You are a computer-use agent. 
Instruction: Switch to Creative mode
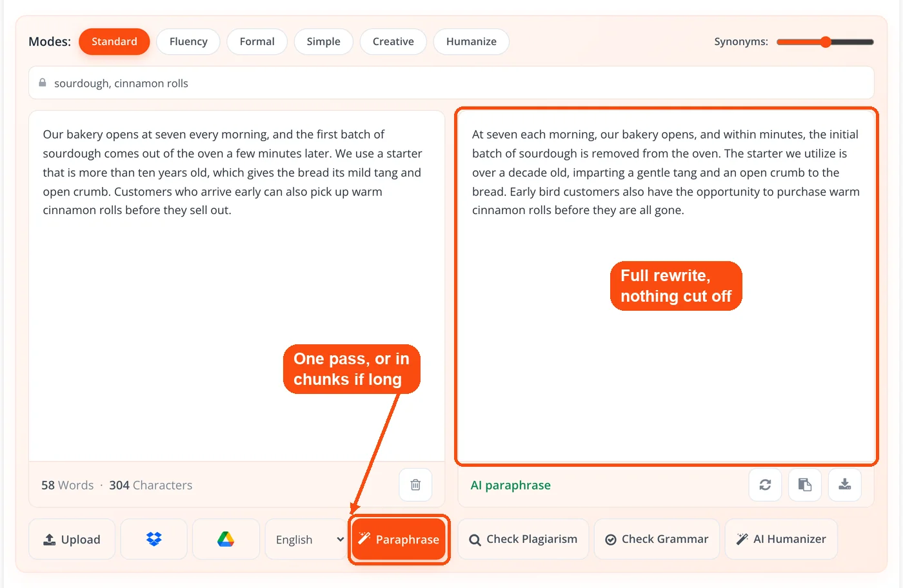393,41
